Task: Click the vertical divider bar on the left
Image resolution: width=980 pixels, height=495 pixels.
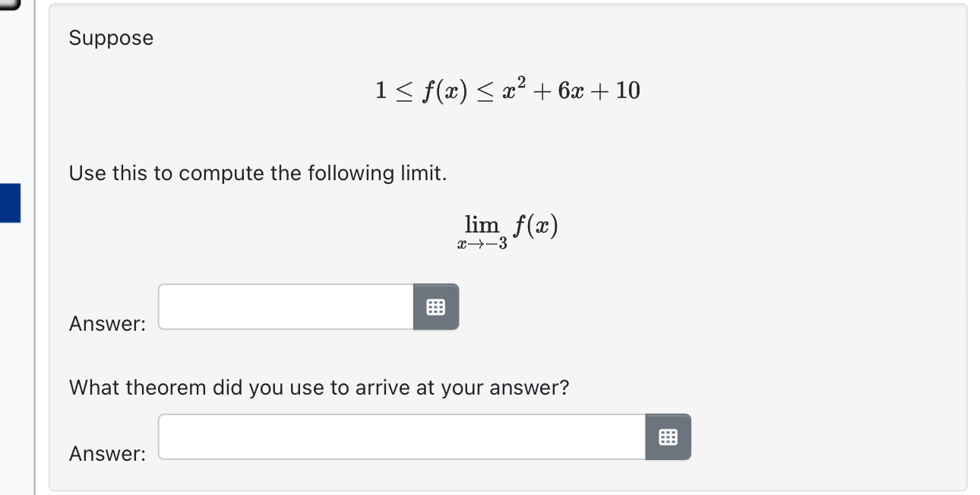Action: click(x=33, y=247)
